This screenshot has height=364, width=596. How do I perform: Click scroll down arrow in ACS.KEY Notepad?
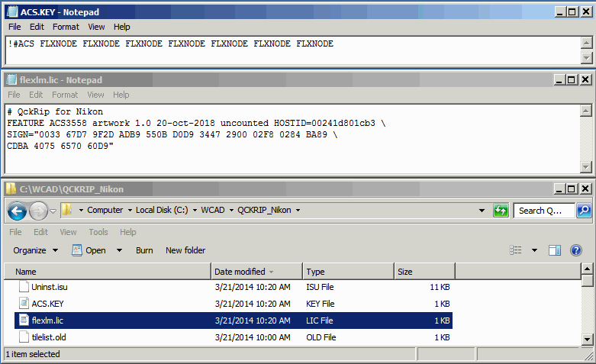(587, 58)
